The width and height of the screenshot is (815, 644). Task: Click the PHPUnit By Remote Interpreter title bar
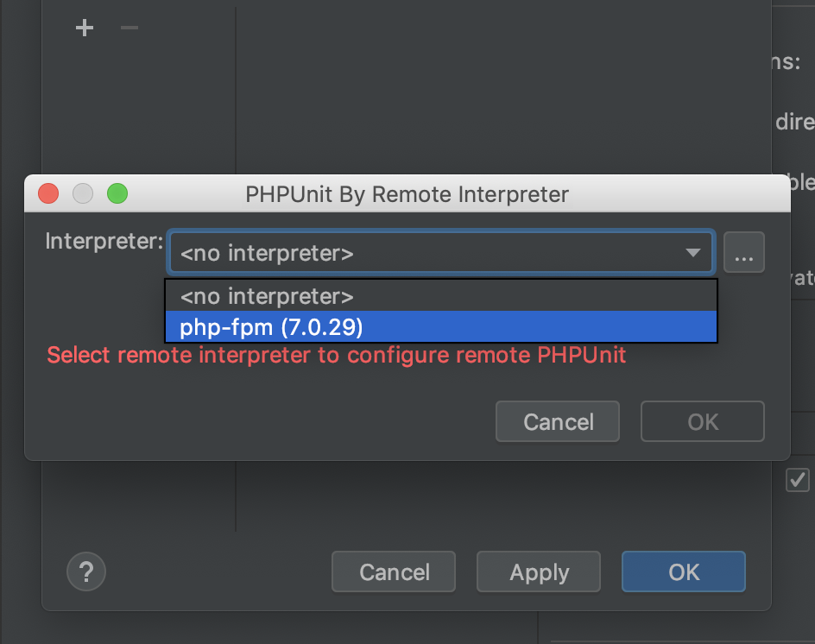407,194
